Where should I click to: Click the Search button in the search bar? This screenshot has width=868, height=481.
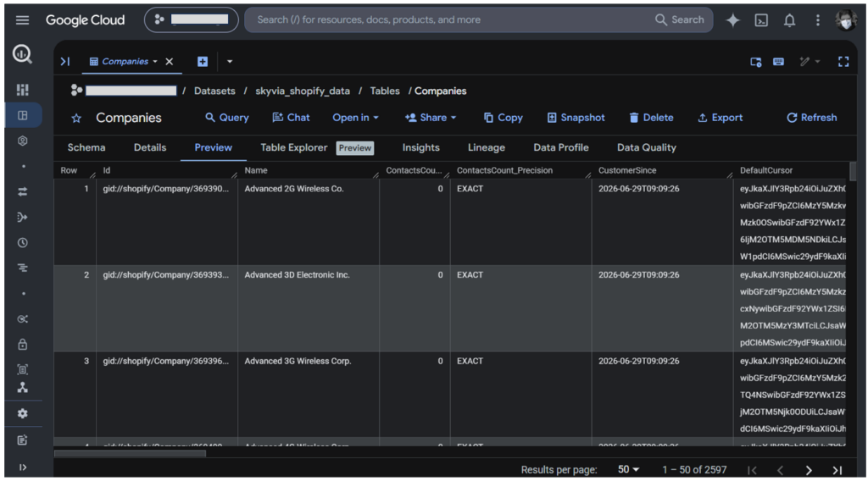(x=680, y=20)
